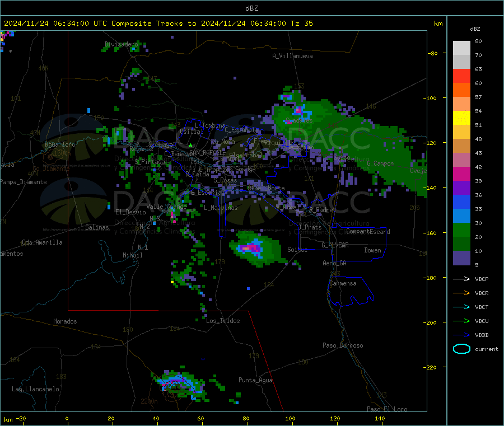Image resolution: width=504 pixels, height=426 pixels.
Task: Click the 'VBBB' legend label
Action: 482,335
